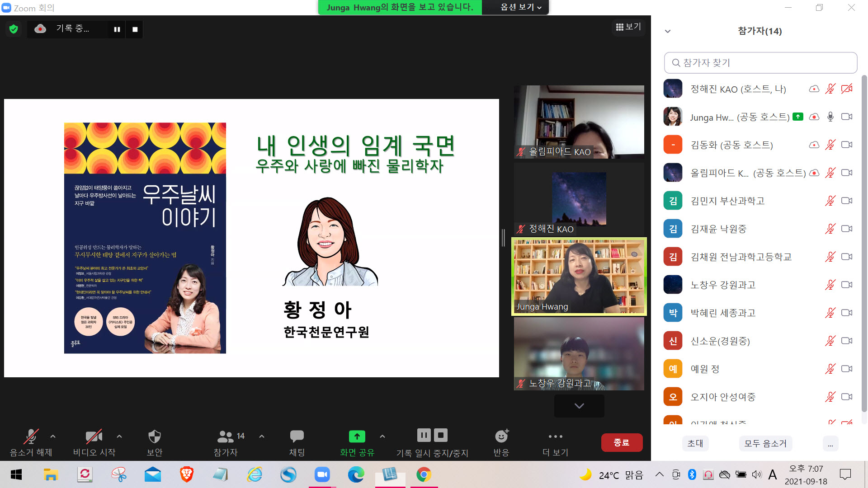Open the 보안 security menu
Image resolution: width=868 pixels, height=488 pixels.
coord(155,442)
